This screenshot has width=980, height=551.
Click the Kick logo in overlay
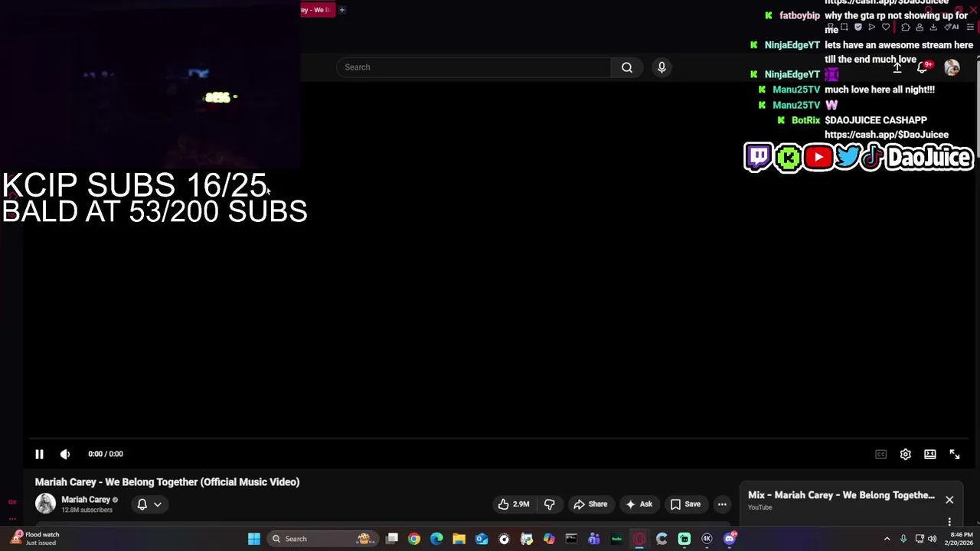click(x=788, y=158)
